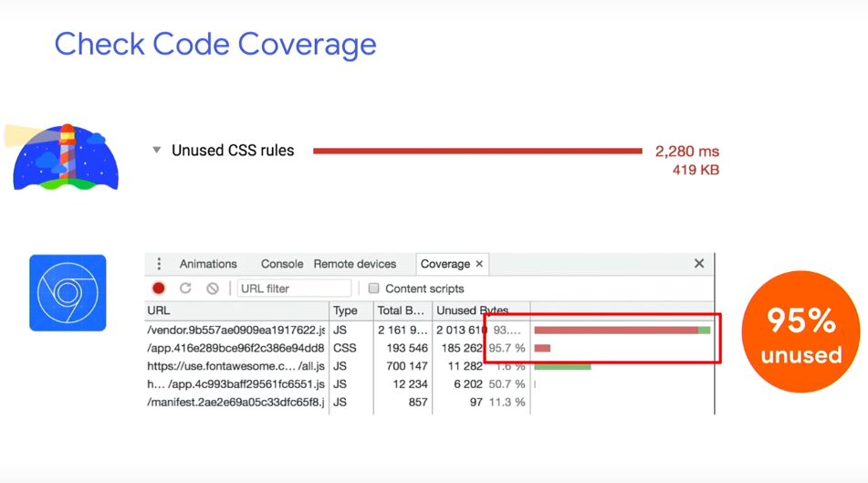
Task: Click the 11.3 % unused value
Action: click(507, 402)
